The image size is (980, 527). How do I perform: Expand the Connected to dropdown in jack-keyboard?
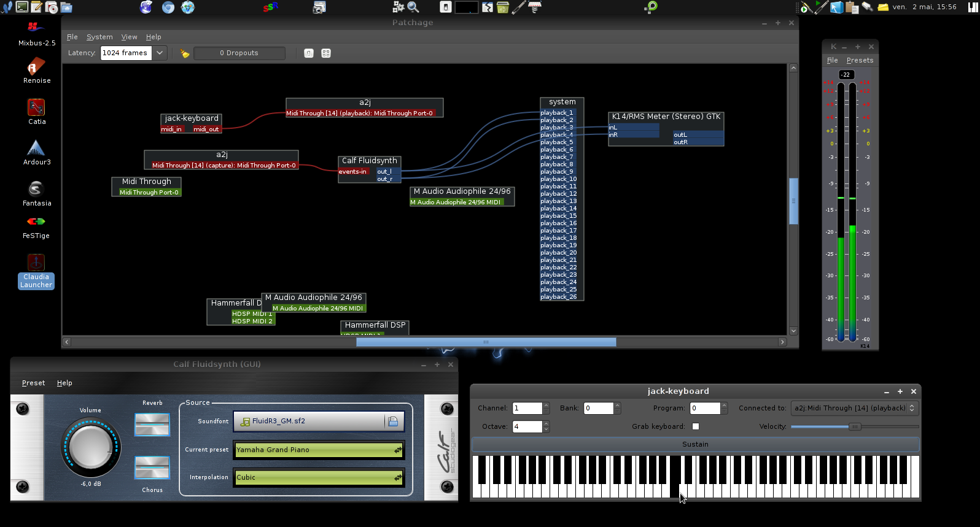point(854,408)
